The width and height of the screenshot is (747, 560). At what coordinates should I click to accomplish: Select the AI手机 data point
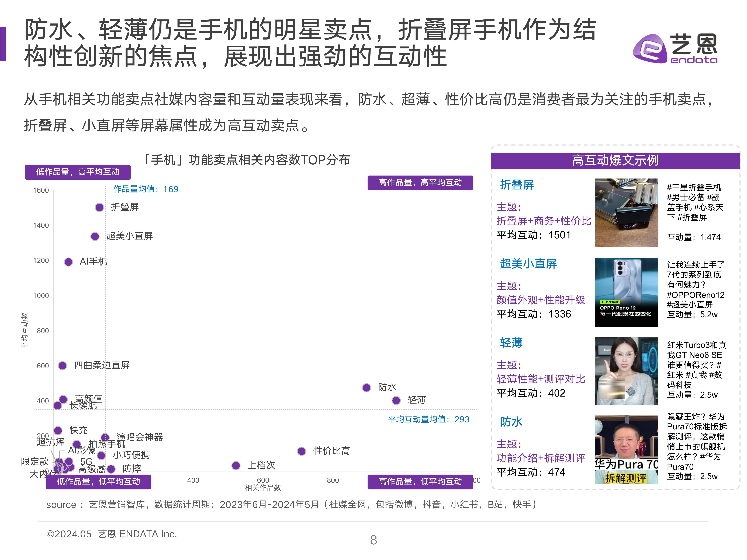point(68,262)
